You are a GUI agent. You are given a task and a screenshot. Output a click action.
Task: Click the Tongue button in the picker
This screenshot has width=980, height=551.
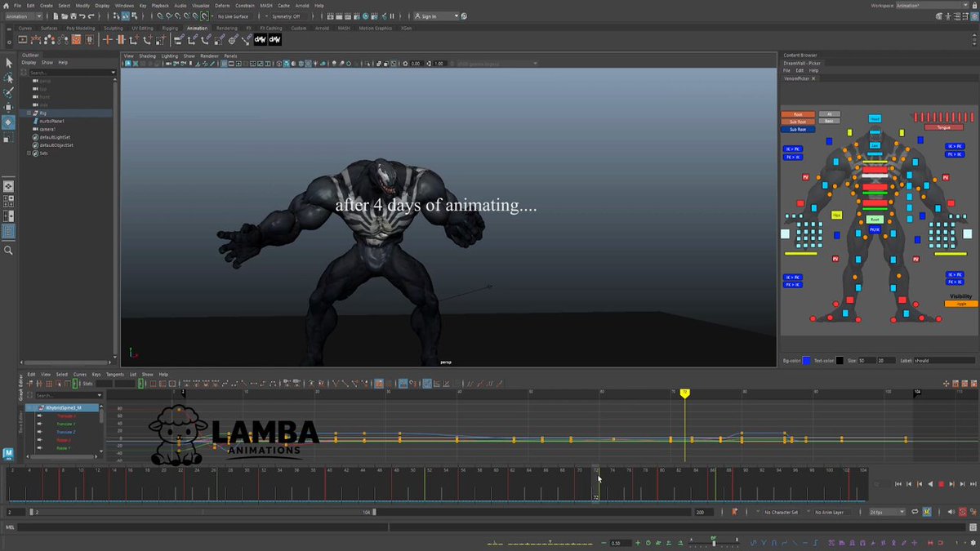pyautogui.click(x=937, y=127)
